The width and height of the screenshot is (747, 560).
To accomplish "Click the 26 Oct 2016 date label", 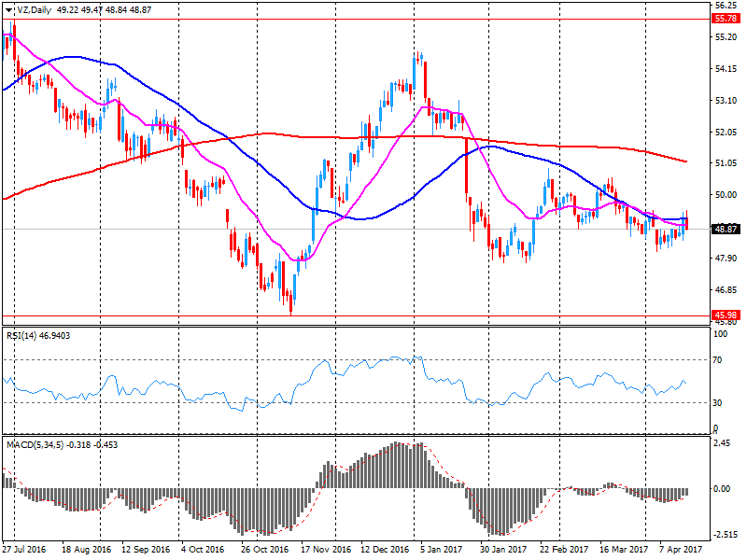I will tap(265, 549).
